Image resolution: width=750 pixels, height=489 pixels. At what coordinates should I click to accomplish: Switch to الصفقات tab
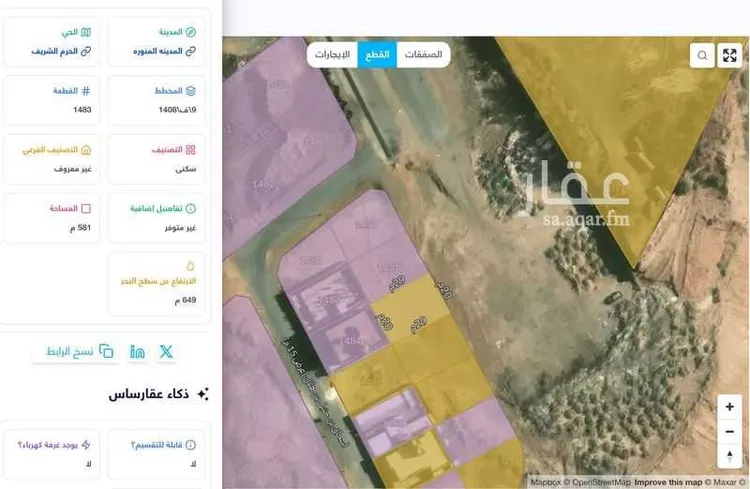click(423, 55)
